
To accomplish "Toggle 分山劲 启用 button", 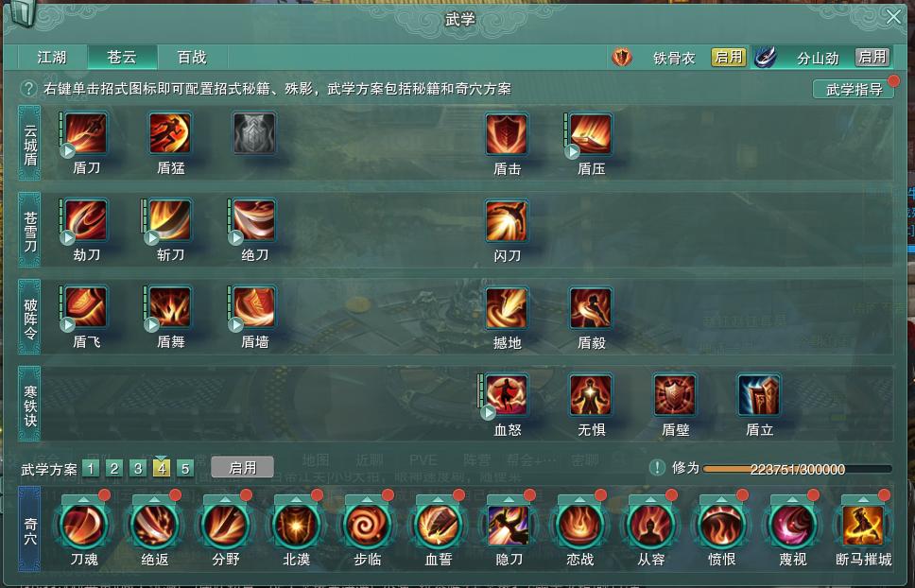I will [x=872, y=57].
